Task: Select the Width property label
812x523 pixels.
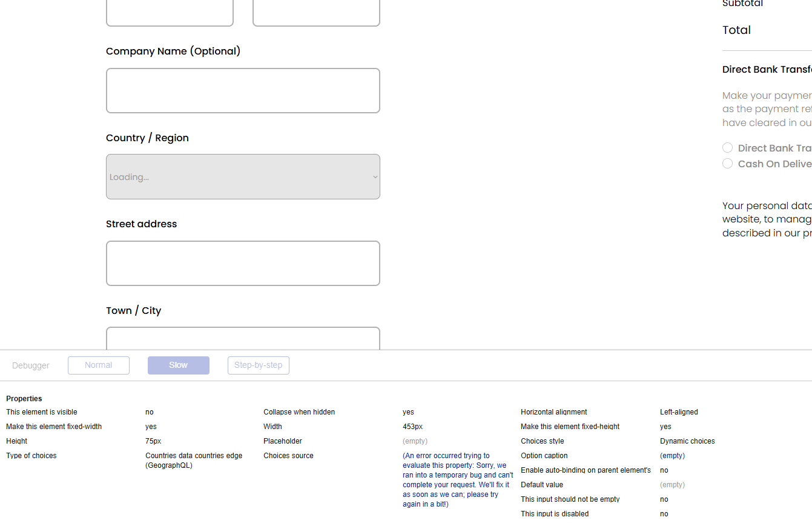Action: coord(272,427)
